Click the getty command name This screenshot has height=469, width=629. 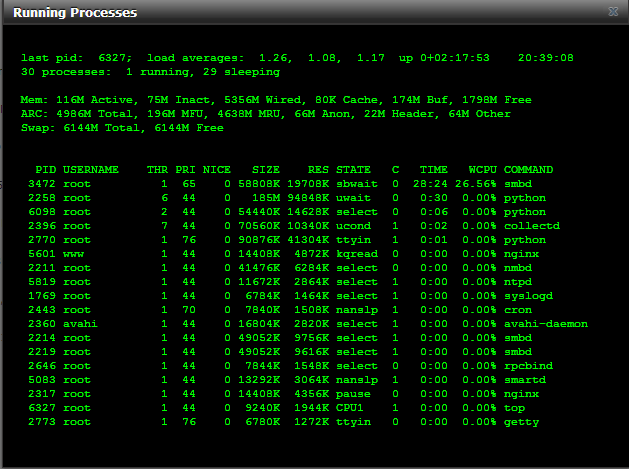[521, 422]
